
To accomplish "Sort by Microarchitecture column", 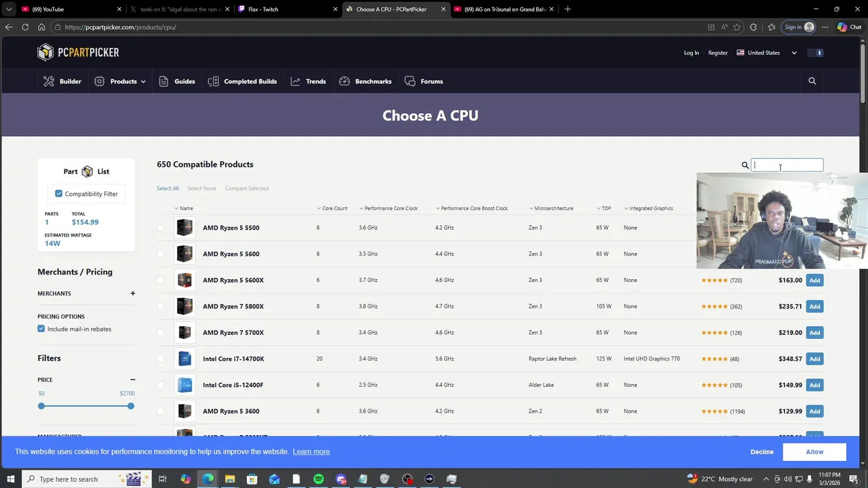I will click(551, 208).
